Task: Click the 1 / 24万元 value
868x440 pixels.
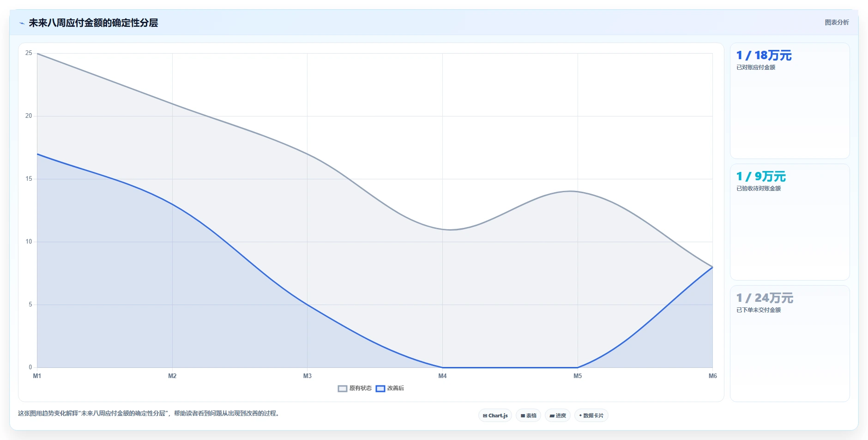Action: pos(765,298)
